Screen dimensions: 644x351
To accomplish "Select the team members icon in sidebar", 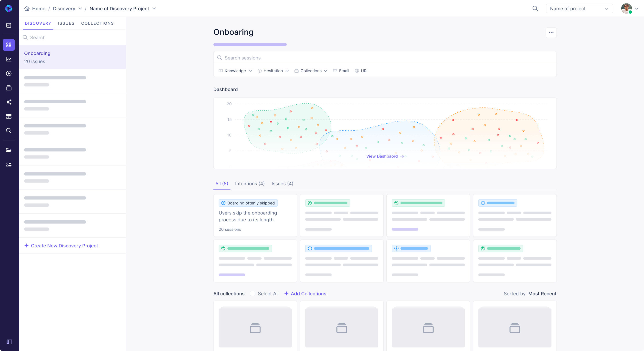I will (x=9, y=164).
